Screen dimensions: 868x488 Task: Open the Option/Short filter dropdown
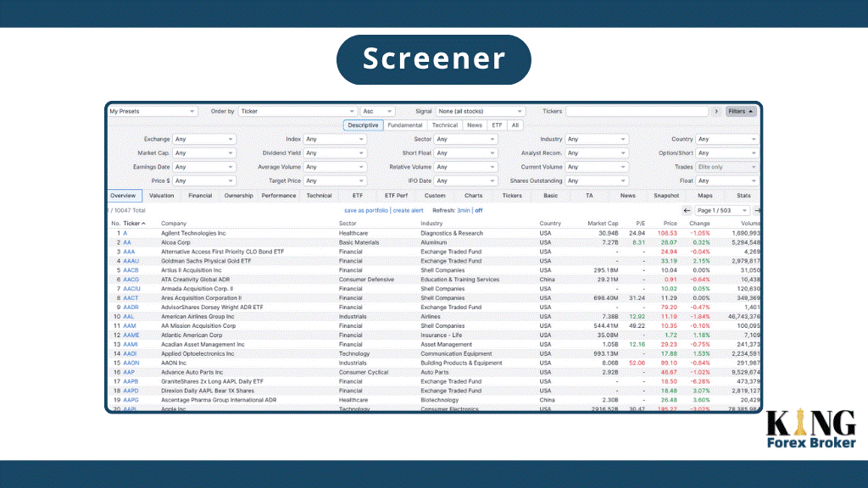[727, 152]
